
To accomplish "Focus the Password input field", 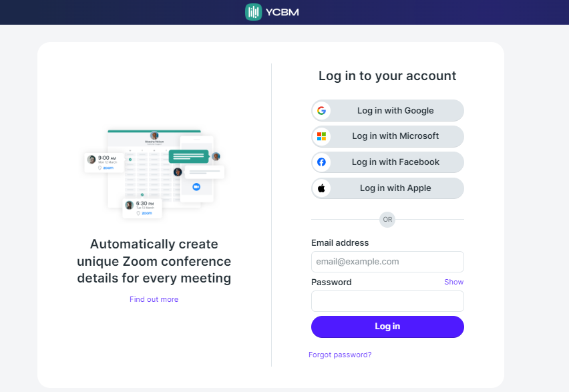I will 387,301.
